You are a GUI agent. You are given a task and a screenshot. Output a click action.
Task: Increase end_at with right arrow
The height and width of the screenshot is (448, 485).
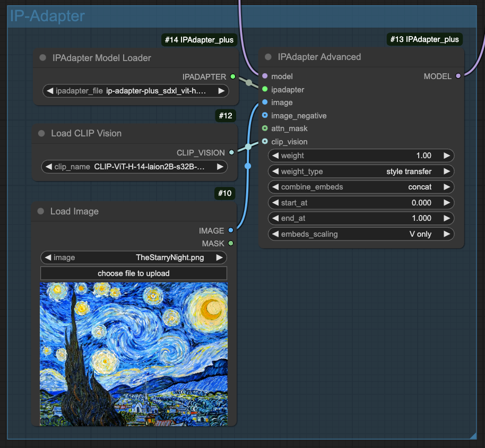coord(447,218)
